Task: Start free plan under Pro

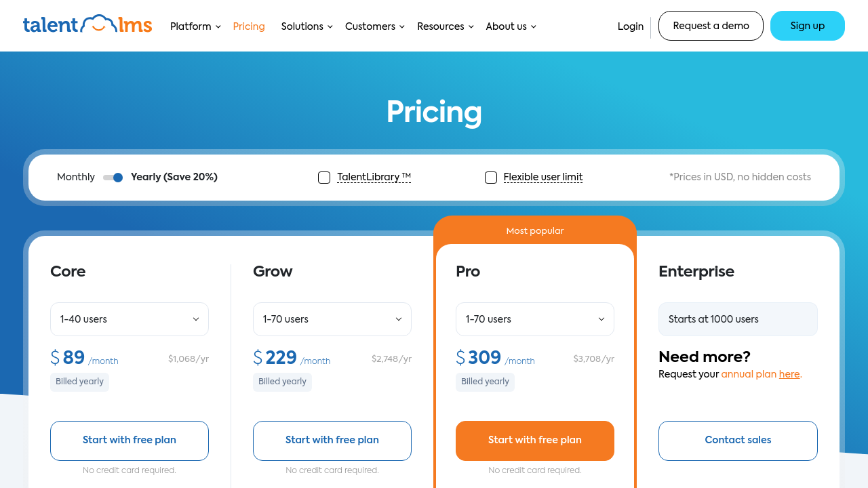Action: click(535, 441)
